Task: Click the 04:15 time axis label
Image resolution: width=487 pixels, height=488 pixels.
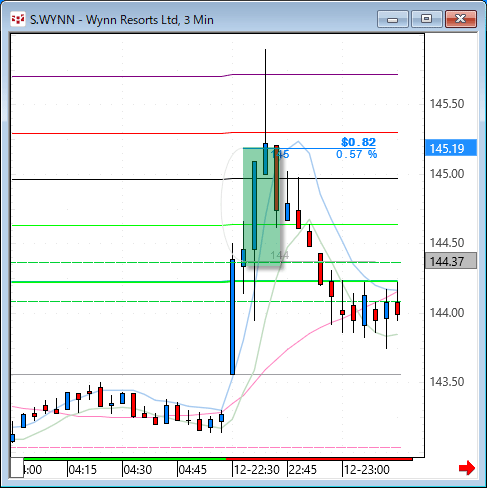Action: point(83,470)
